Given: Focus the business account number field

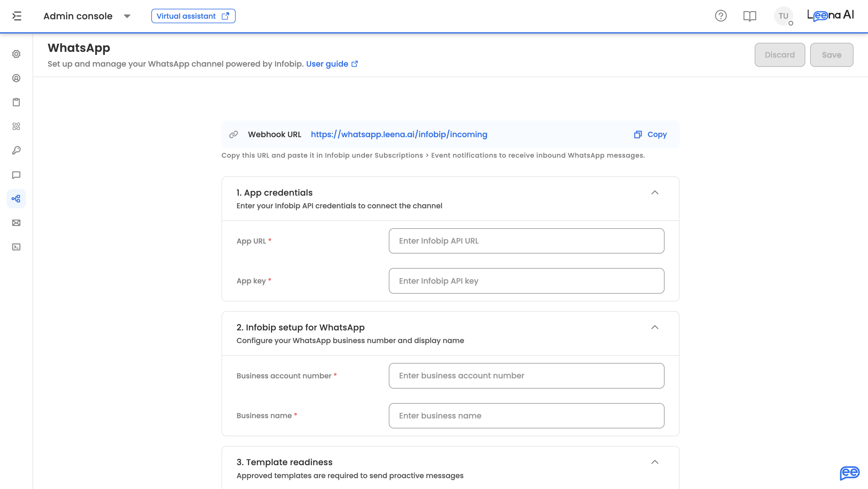Looking at the screenshot, I should pos(526,376).
